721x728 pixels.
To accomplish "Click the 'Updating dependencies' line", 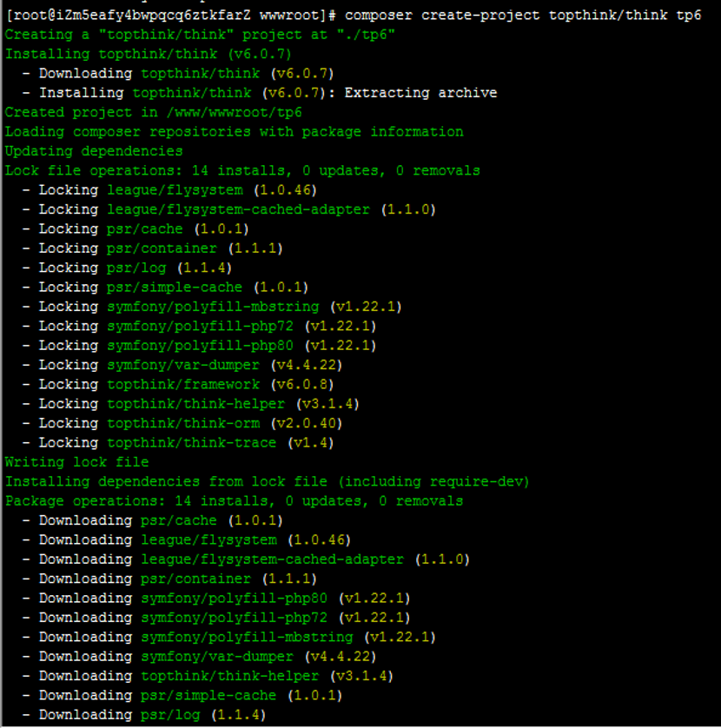I will 94,151.
